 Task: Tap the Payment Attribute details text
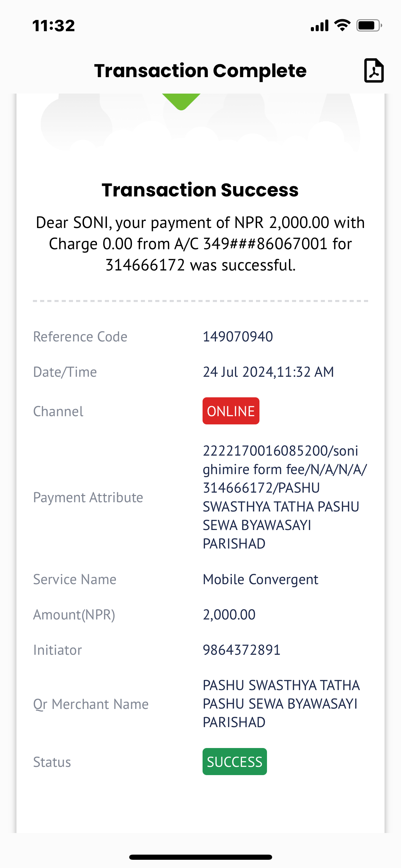(285, 497)
